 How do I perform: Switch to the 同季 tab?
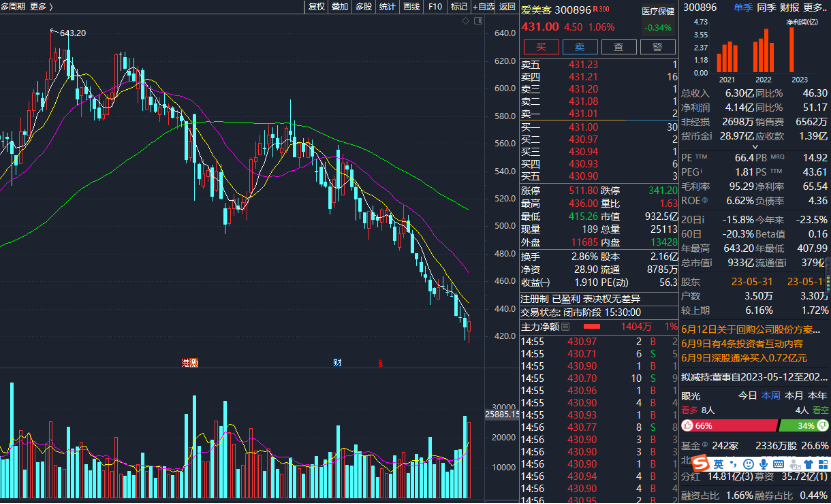pos(766,6)
